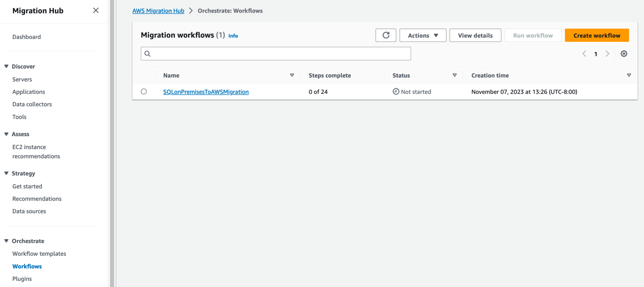Open the Info link
This screenshot has width=644, height=287.
pyautogui.click(x=233, y=36)
